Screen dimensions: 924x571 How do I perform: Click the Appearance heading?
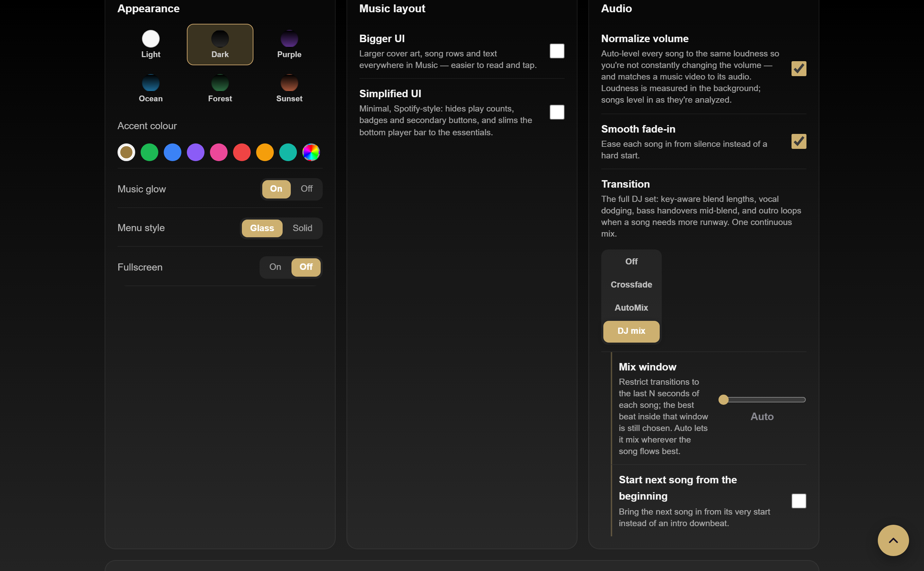pos(148,8)
